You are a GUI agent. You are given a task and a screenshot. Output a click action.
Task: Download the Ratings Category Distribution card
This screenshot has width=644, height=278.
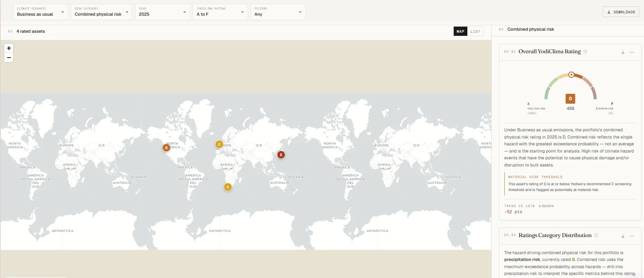pyautogui.click(x=623, y=236)
